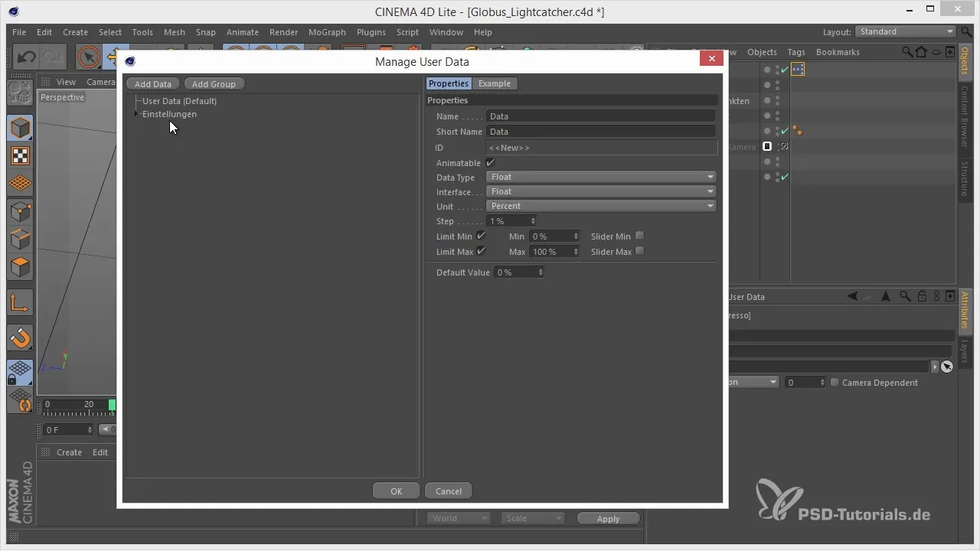The width and height of the screenshot is (980, 551).
Task: Click the new-window plus icon in Attribute Manager
Action: [x=950, y=296]
